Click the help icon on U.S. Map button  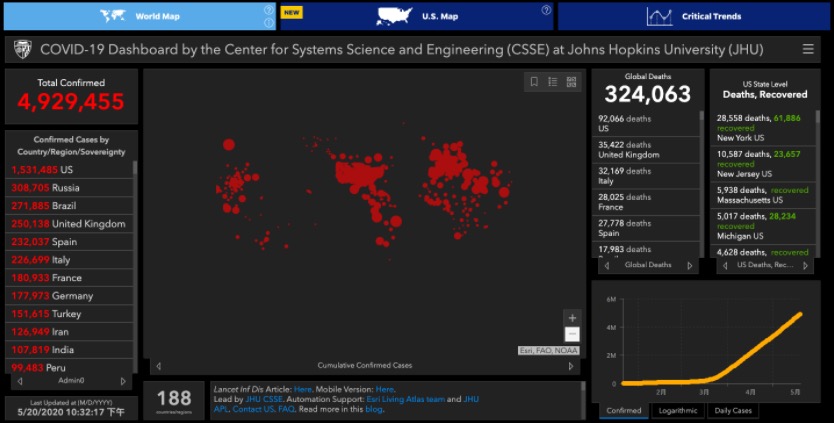pyautogui.click(x=546, y=10)
